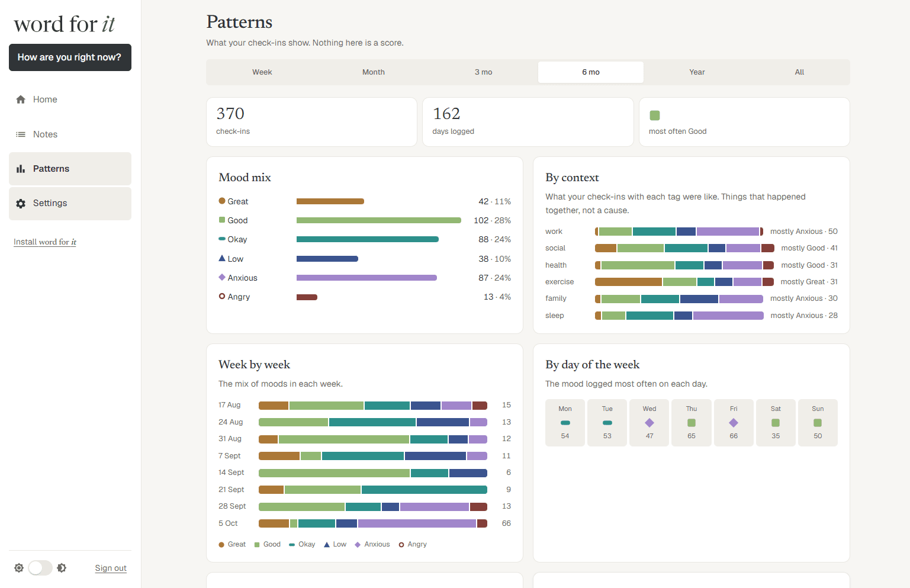Viewport: 910px width, 588px height.
Task: Click the Sat day card
Action: (x=776, y=423)
